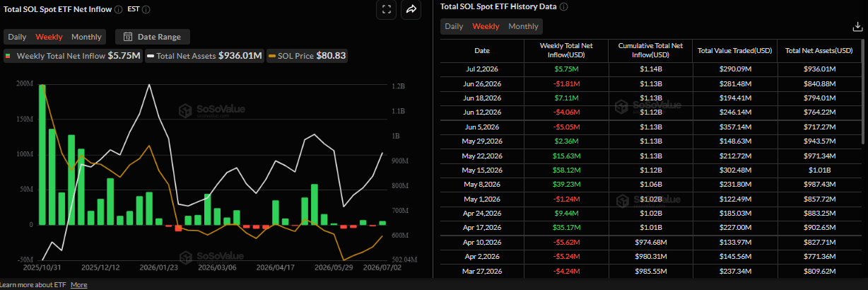
Task: Toggle Weekly Total Net Inflow series
Action: pyautogui.click(x=72, y=55)
